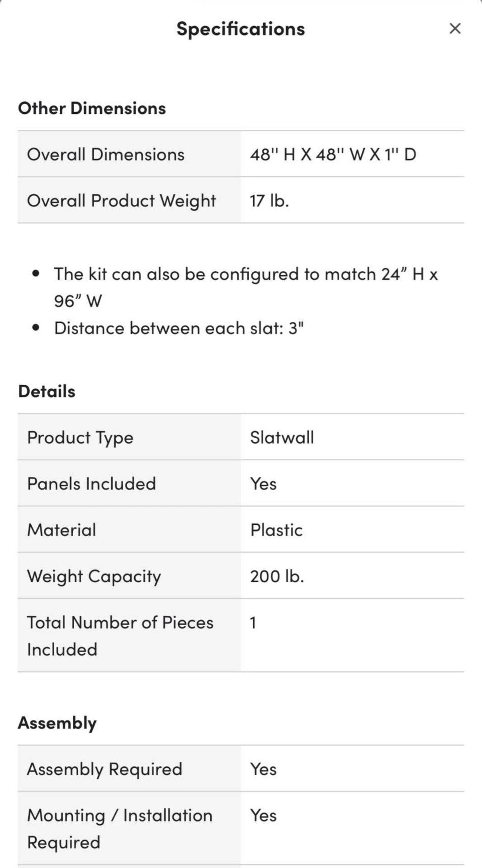The width and height of the screenshot is (482, 868).
Task: Select the Plastic material value
Action: tap(276, 530)
